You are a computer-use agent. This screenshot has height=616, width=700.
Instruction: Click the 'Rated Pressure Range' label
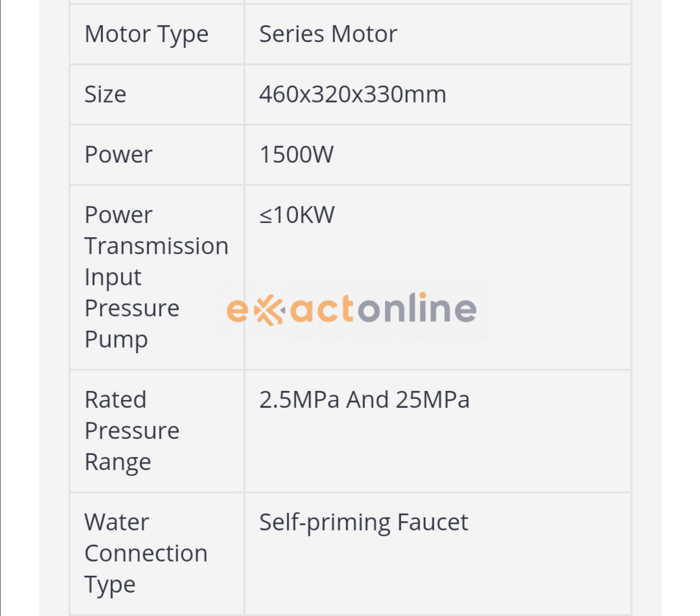click(132, 431)
